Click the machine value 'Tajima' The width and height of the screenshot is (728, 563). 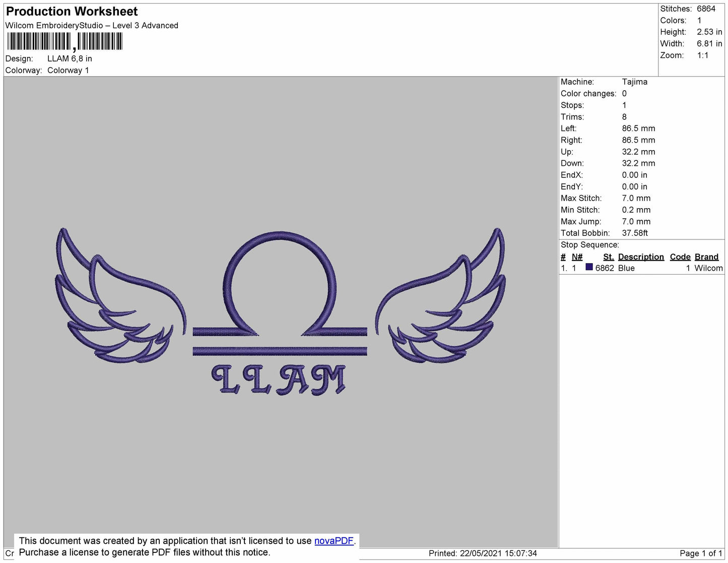tap(634, 82)
